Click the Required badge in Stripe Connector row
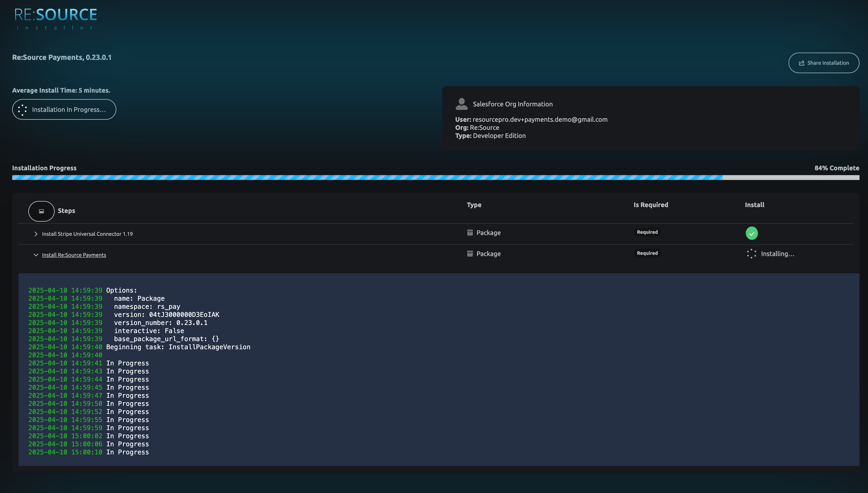Viewport: 868px width, 493px height. 647,232
